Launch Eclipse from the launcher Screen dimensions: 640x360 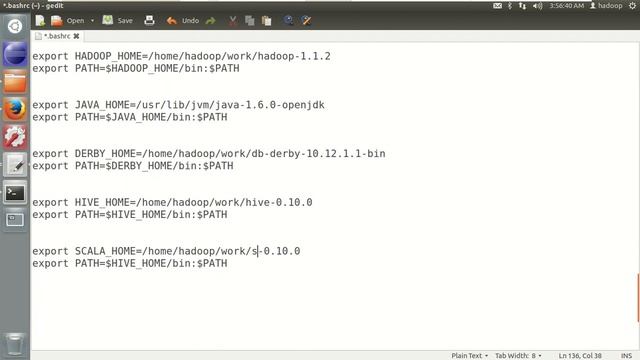15,54
